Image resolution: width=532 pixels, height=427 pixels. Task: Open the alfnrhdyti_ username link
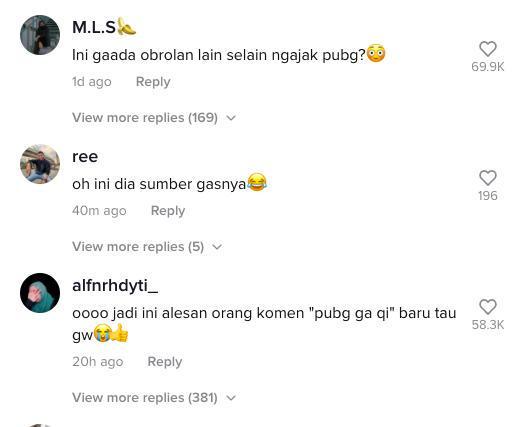pyautogui.click(x=115, y=286)
